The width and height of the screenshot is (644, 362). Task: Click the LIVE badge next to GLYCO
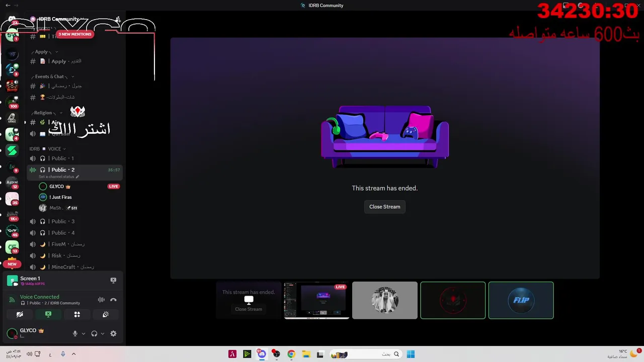pyautogui.click(x=113, y=187)
